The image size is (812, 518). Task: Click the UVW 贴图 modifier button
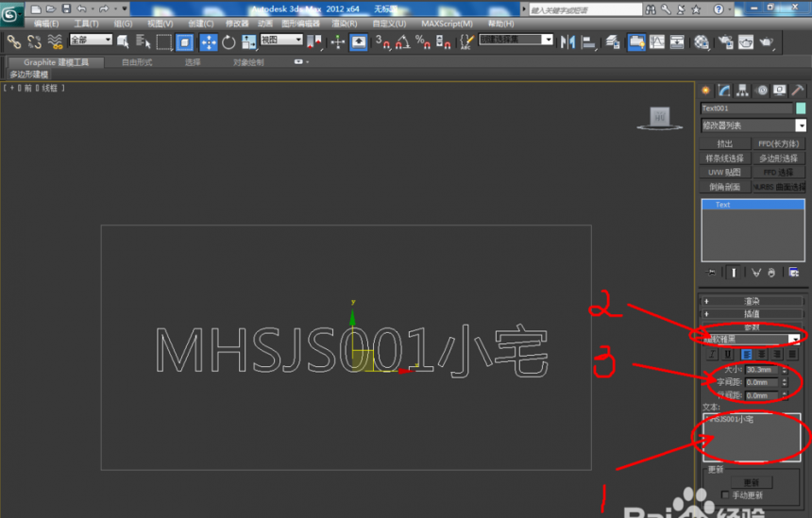[725, 173]
